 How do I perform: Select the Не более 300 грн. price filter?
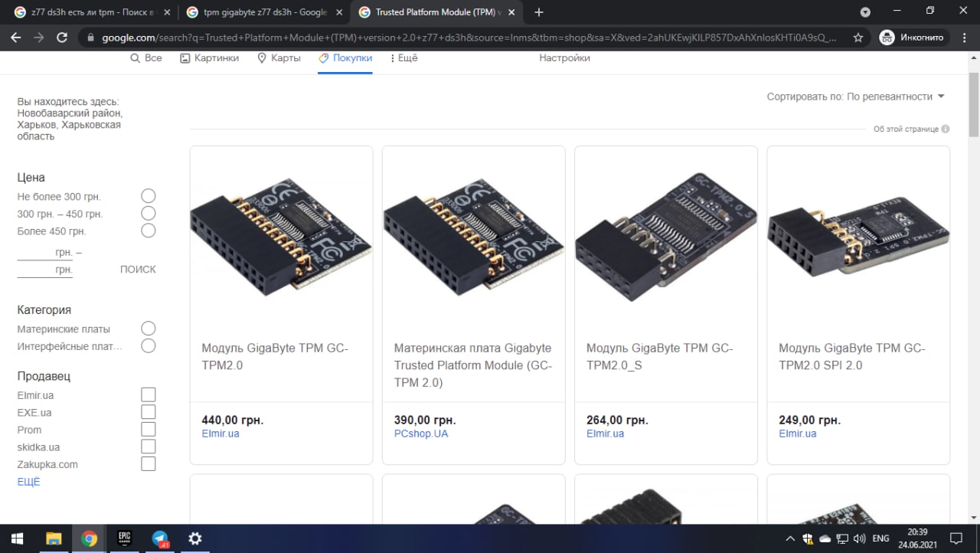149,196
